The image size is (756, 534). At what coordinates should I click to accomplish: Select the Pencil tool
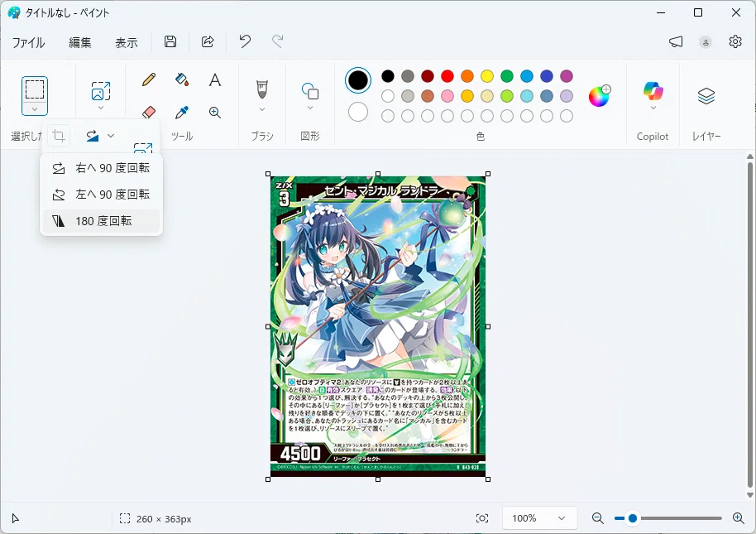coord(149,79)
